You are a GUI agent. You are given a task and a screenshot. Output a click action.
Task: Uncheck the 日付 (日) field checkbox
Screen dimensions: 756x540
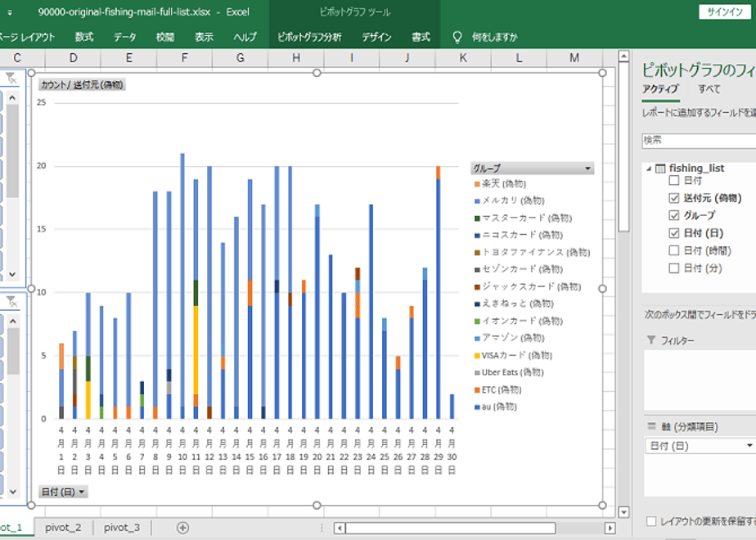tap(674, 233)
